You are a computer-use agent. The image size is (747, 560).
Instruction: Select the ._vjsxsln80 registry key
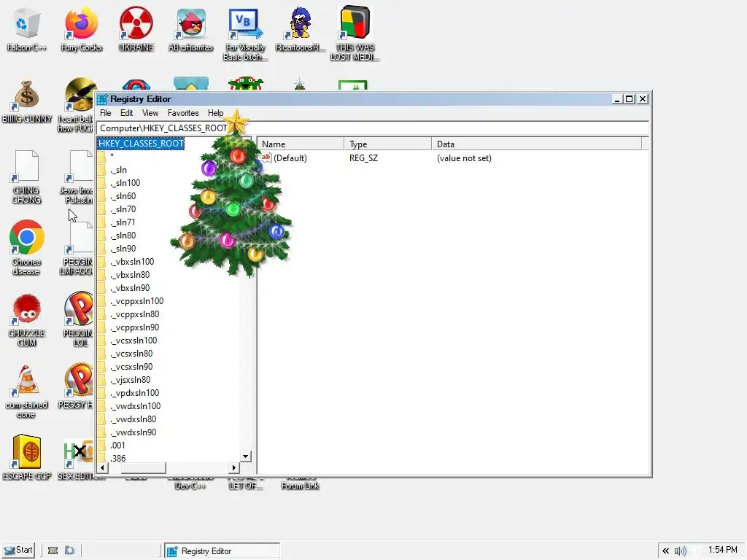point(130,379)
